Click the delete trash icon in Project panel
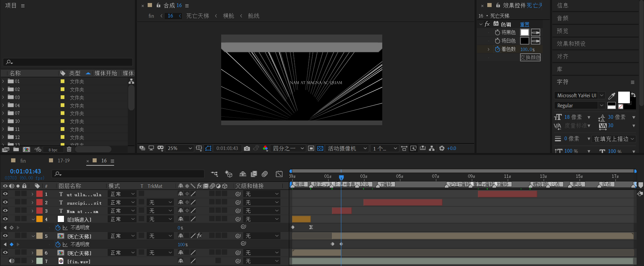 click(69, 149)
